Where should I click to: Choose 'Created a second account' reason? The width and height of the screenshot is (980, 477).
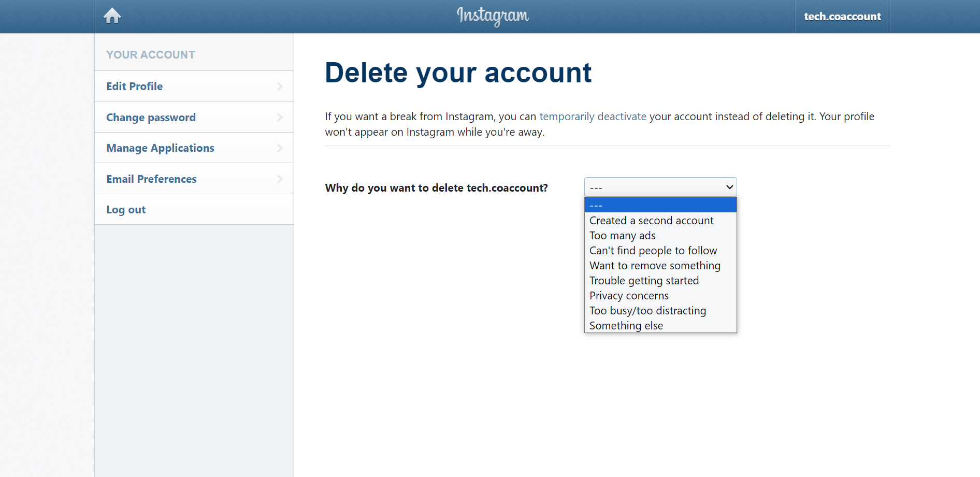click(660, 221)
